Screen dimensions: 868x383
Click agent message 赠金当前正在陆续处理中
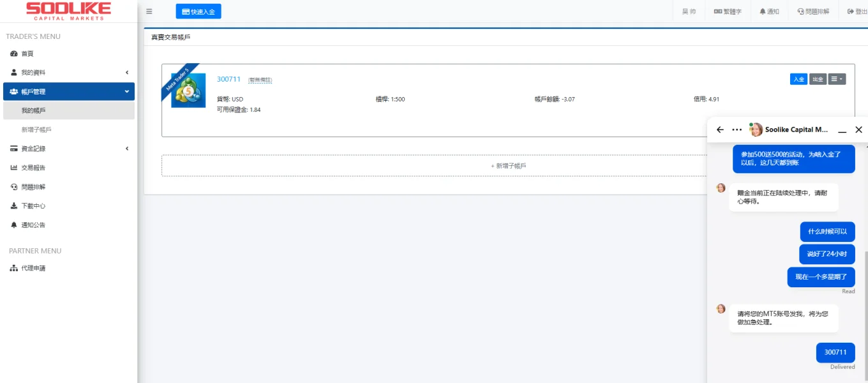pos(784,197)
